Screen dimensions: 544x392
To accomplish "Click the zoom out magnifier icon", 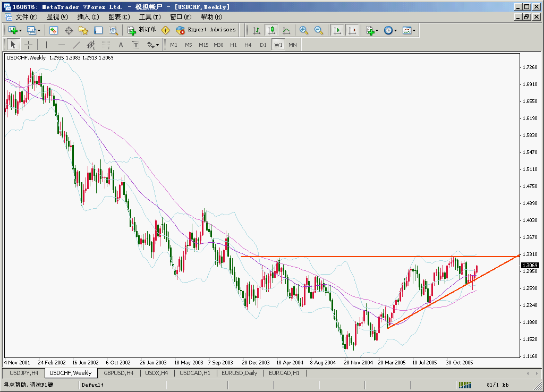I will click(319, 30).
